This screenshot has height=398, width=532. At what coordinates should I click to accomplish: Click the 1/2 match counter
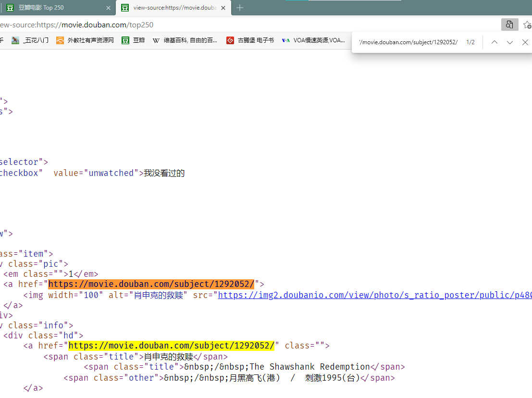point(470,42)
